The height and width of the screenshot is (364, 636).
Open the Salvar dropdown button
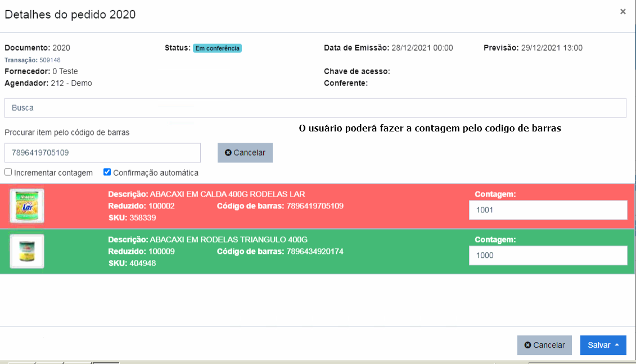tap(603, 345)
